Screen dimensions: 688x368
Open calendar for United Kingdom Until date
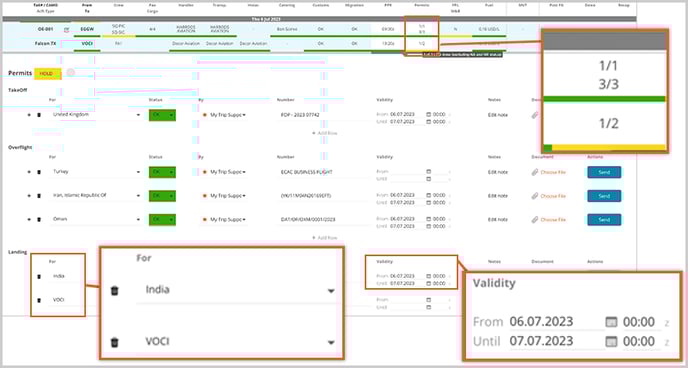click(429, 121)
